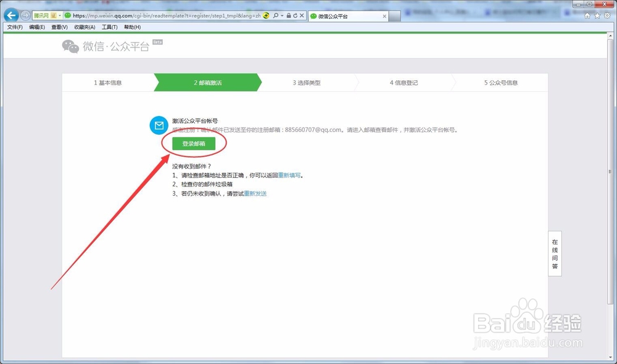Viewport: 617px width, 364px height.
Task: Open the 在线问答 side panel
Action: (x=555, y=254)
